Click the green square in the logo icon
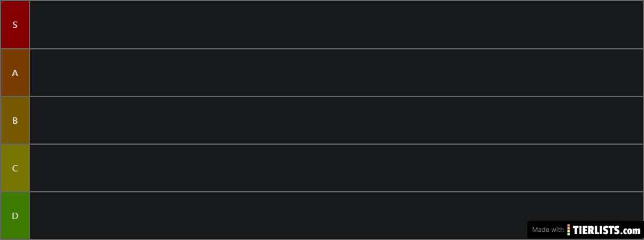 pyautogui.click(x=569, y=234)
